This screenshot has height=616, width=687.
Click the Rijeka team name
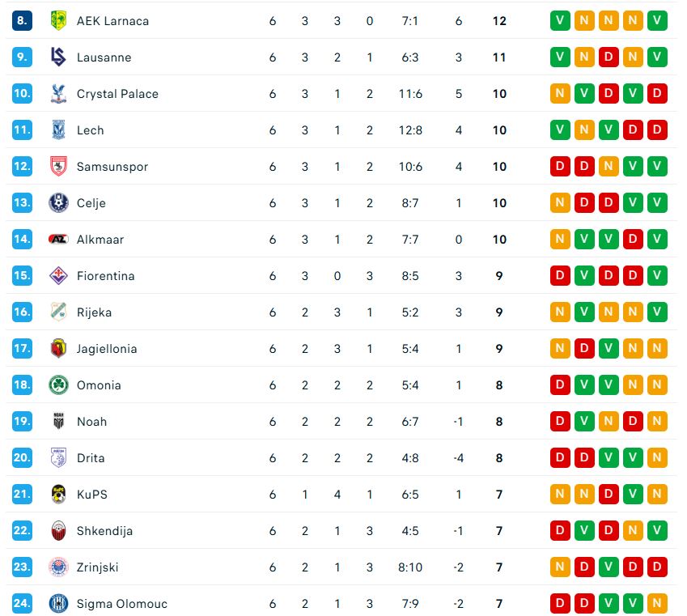[x=94, y=312]
